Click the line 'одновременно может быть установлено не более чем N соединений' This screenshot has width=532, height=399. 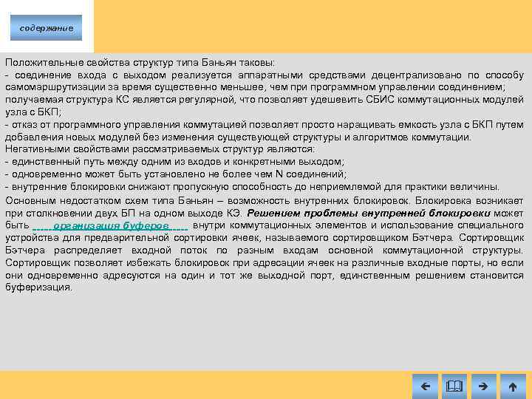pyautogui.click(x=176, y=174)
